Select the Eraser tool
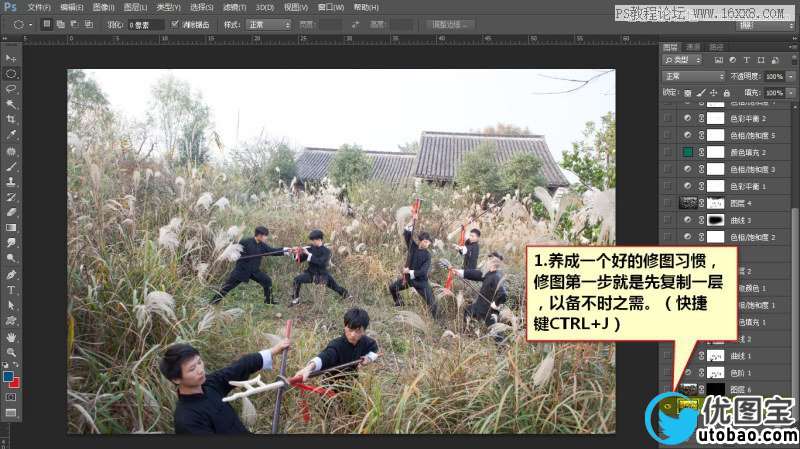800x449 pixels. tap(11, 212)
